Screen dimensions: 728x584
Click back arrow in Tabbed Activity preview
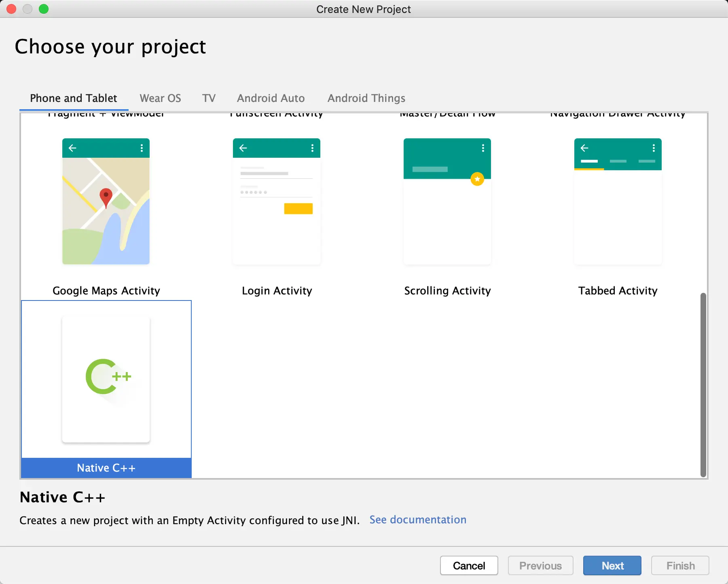(x=584, y=148)
